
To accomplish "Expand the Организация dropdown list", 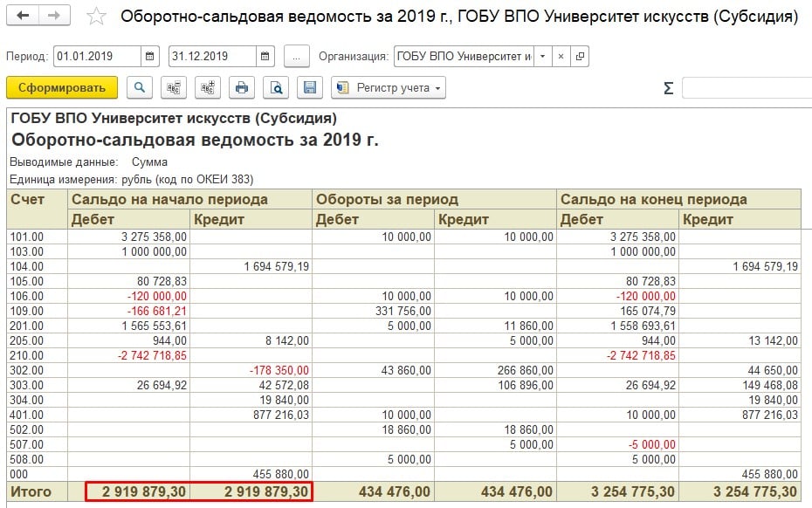I will pos(543,57).
